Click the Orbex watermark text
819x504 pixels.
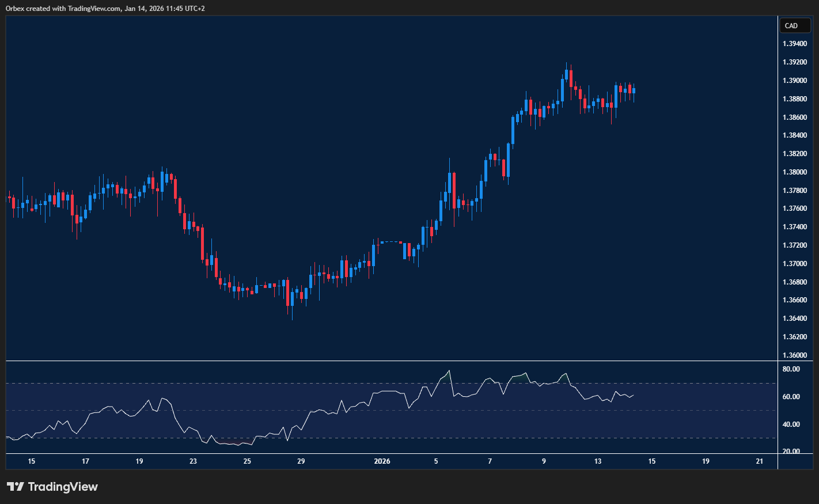click(15, 9)
